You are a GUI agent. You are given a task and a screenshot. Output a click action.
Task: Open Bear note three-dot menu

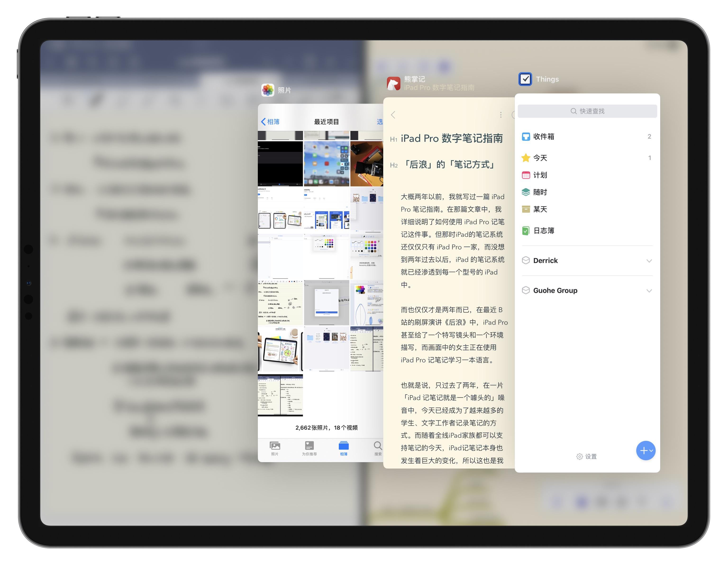pyautogui.click(x=501, y=115)
